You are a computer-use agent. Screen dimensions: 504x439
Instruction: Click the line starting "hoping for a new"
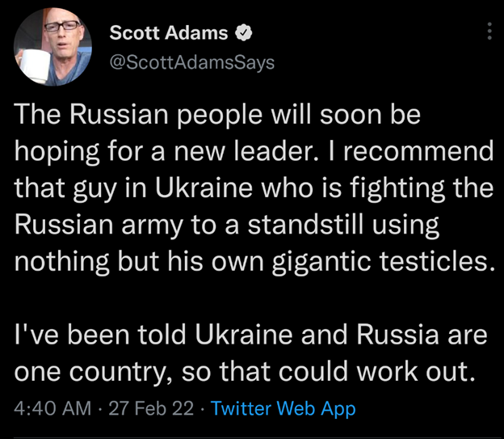click(251, 153)
